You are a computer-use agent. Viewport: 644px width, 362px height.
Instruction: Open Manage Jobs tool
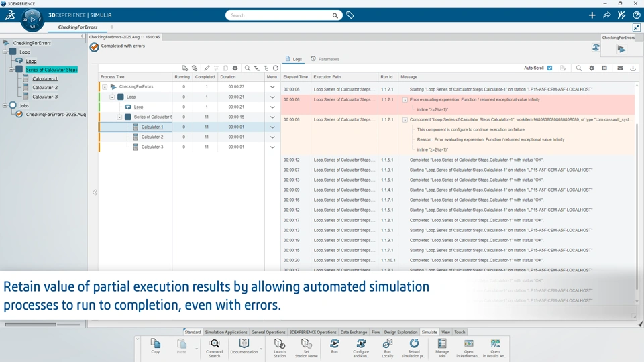442,348
